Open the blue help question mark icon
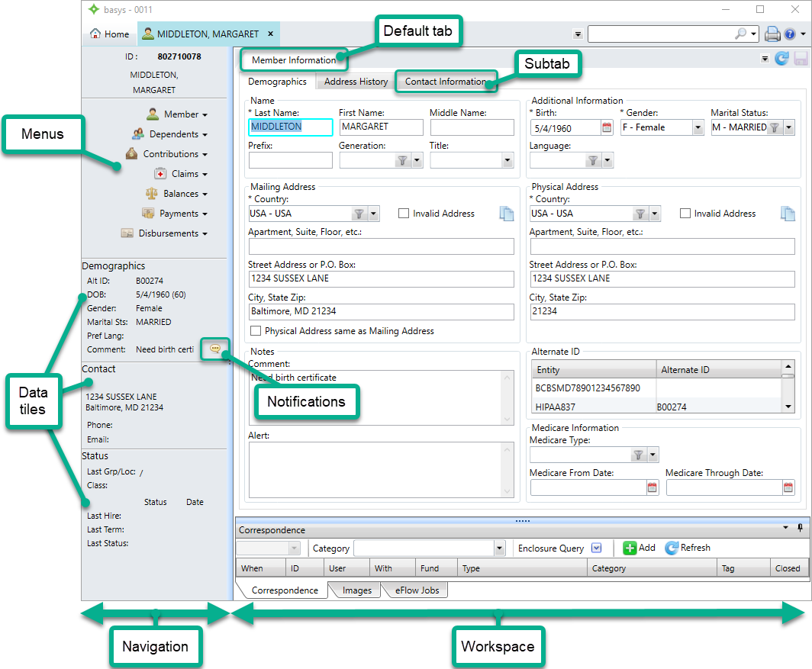The height and width of the screenshot is (669, 812). pos(790,34)
